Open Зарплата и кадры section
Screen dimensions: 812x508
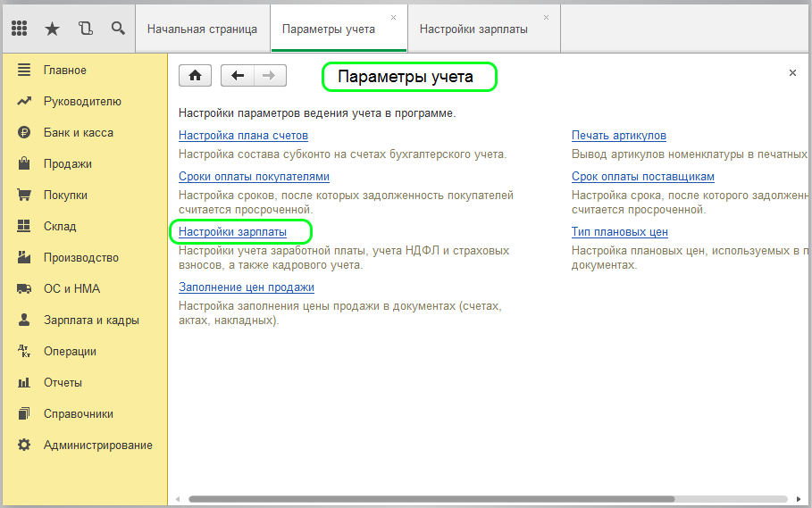90,320
